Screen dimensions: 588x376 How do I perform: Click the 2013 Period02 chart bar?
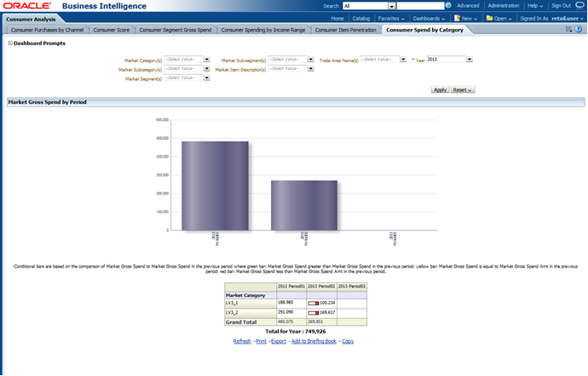(304, 205)
